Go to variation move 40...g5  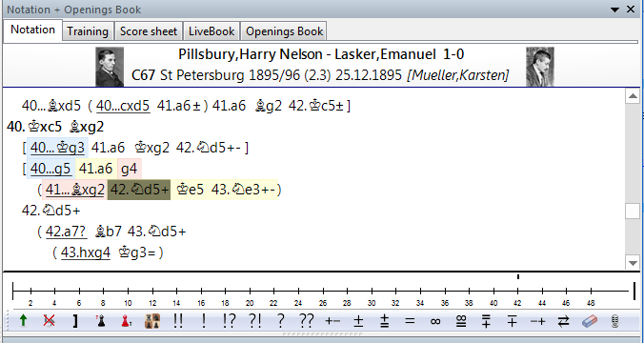50,169
